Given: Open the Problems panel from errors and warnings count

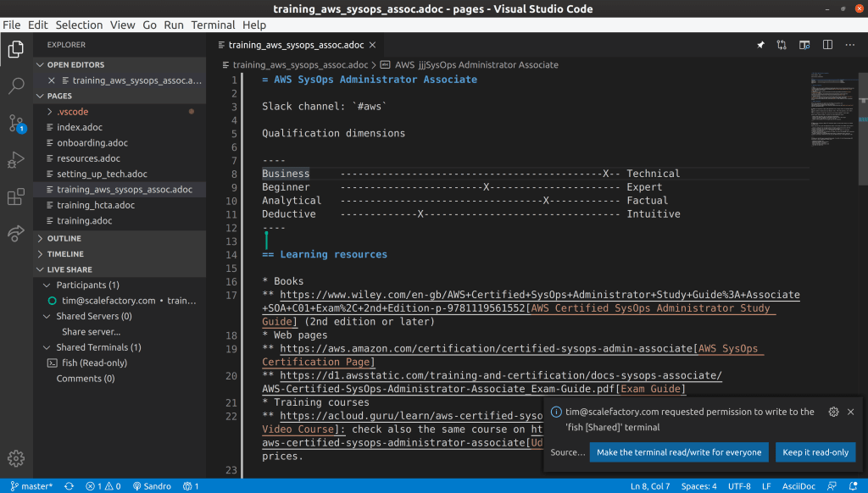Looking at the screenshot, I should pos(103,486).
